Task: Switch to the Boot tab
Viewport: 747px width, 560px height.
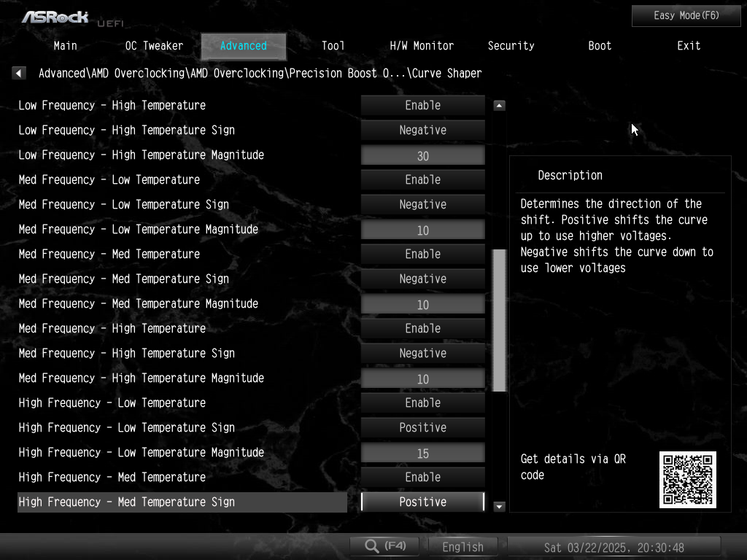Action: coord(600,46)
